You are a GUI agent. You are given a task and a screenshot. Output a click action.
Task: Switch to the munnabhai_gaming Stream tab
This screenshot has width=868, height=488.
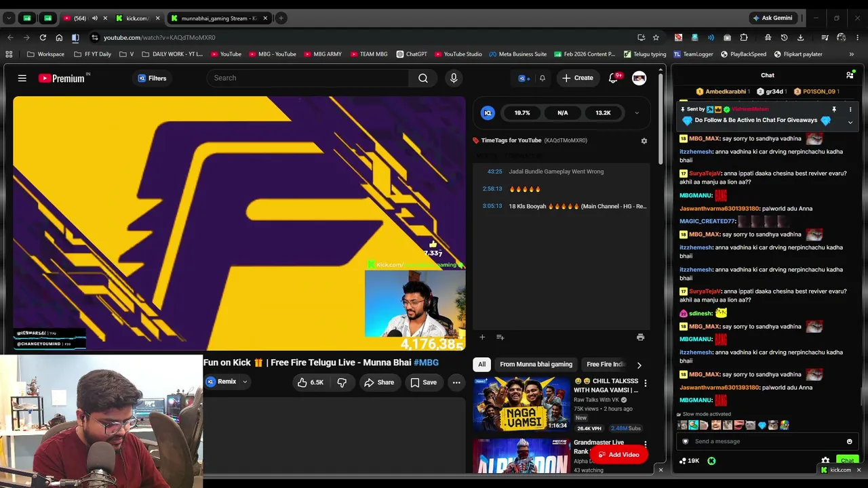[219, 18]
